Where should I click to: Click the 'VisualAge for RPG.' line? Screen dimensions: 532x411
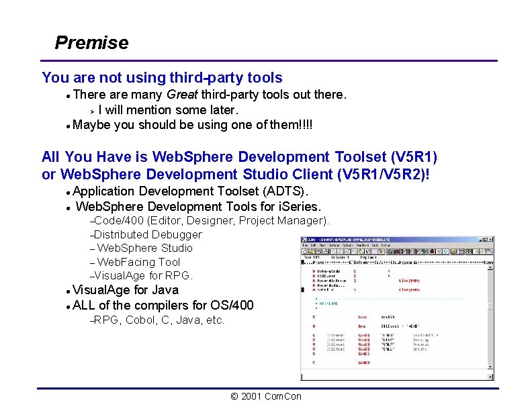[x=143, y=276]
